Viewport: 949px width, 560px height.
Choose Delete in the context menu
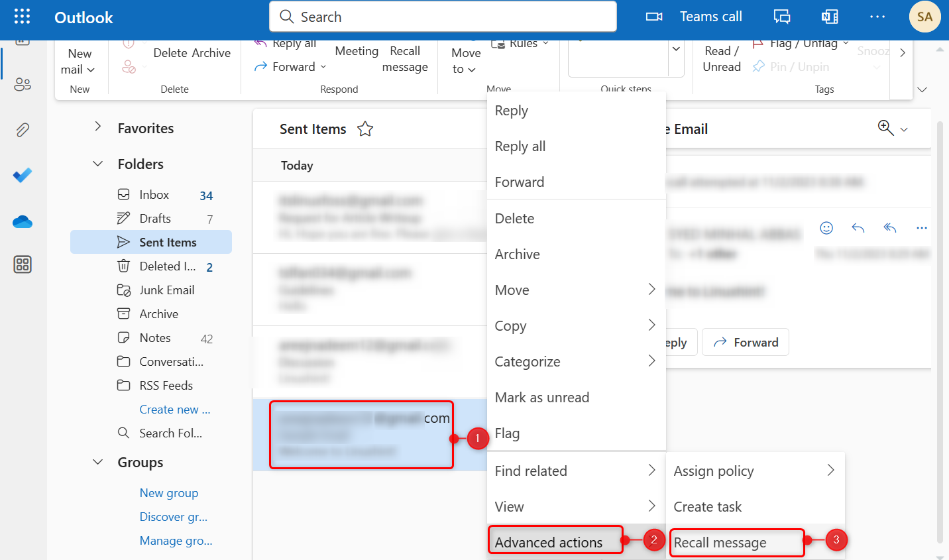coord(576,218)
